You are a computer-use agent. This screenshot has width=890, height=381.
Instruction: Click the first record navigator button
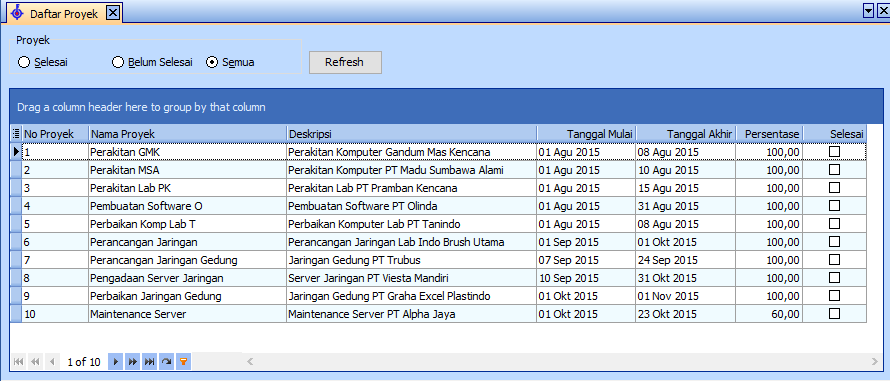18,361
